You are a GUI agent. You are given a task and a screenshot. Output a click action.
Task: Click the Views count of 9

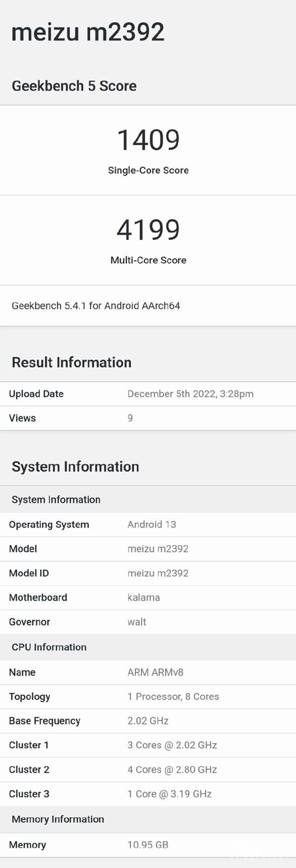(129, 418)
